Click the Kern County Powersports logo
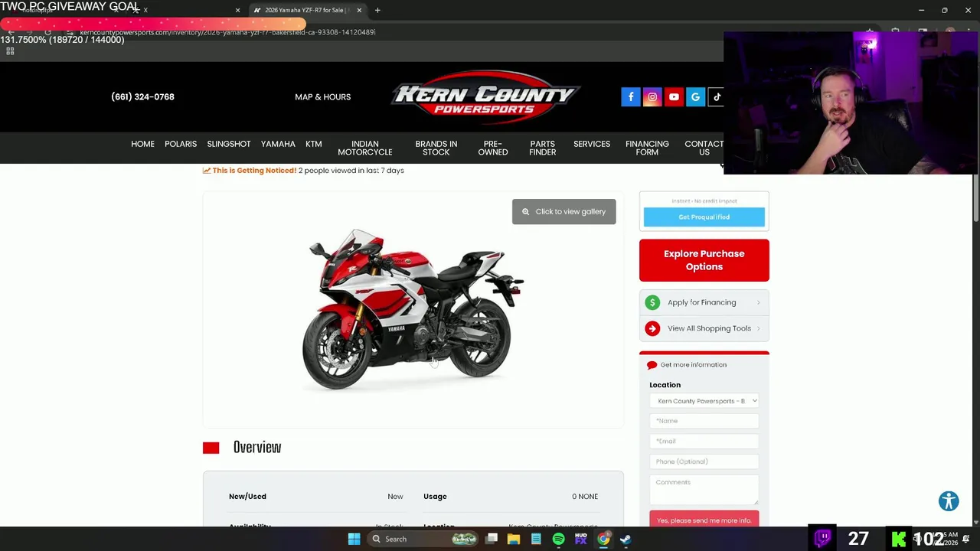Viewport: 980px width, 551px height. point(486,97)
